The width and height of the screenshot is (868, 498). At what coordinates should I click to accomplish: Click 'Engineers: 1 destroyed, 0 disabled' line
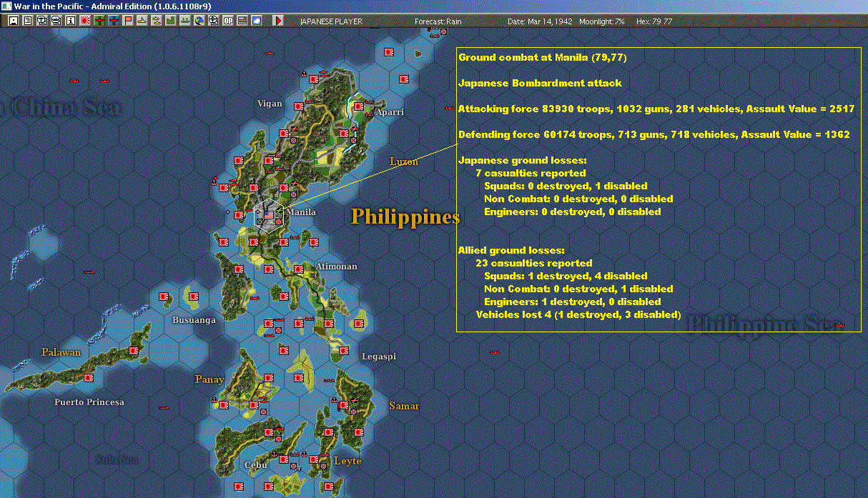[x=572, y=302]
